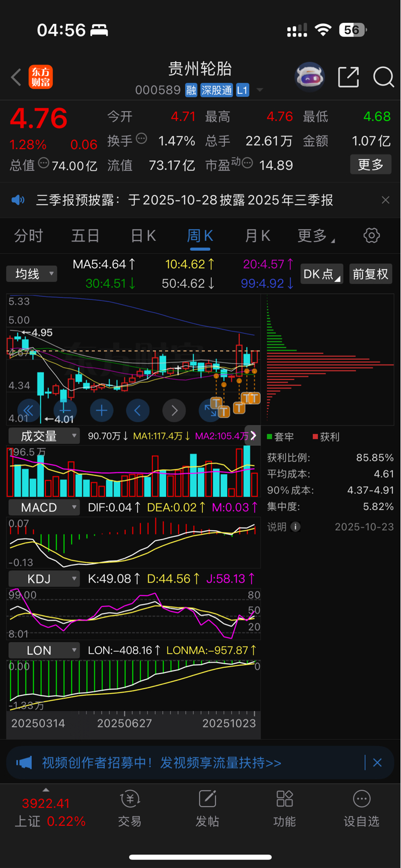
Task: Open 发帖 post composer
Action: [x=207, y=809]
